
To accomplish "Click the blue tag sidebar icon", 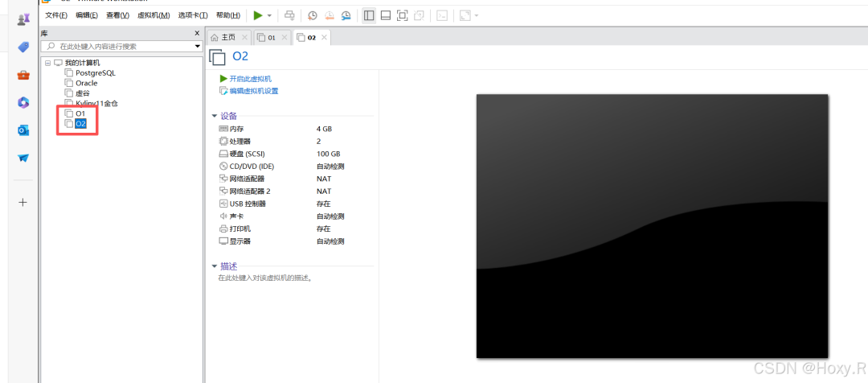I will click(23, 47).
